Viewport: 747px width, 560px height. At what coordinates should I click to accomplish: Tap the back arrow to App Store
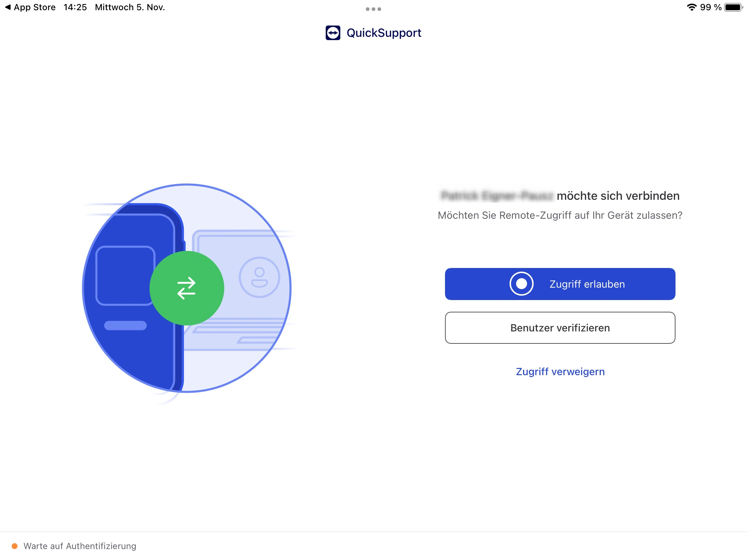(x=8, y=7)
